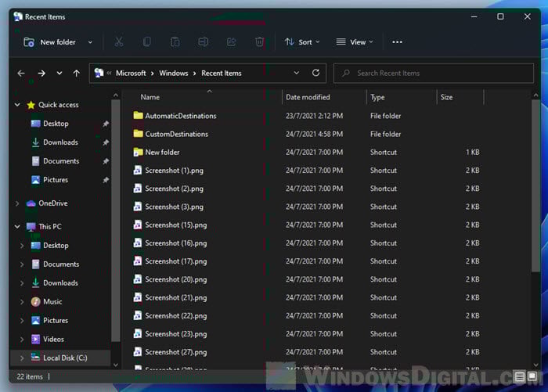Click the Share icon in toolbar
The image size is (548, 392).
231,42
